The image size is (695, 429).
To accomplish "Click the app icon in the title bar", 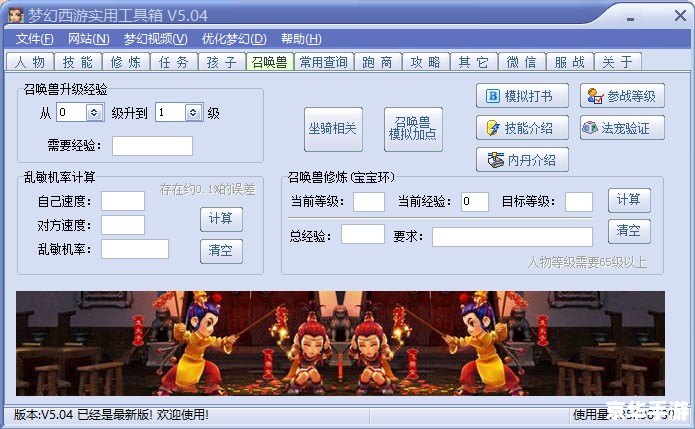I will click(16, 15).
